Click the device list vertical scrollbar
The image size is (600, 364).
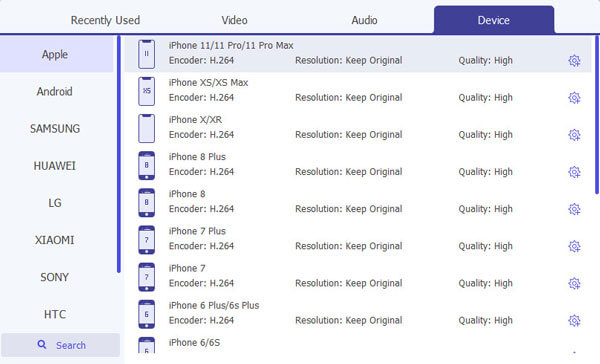click(597, 115)
